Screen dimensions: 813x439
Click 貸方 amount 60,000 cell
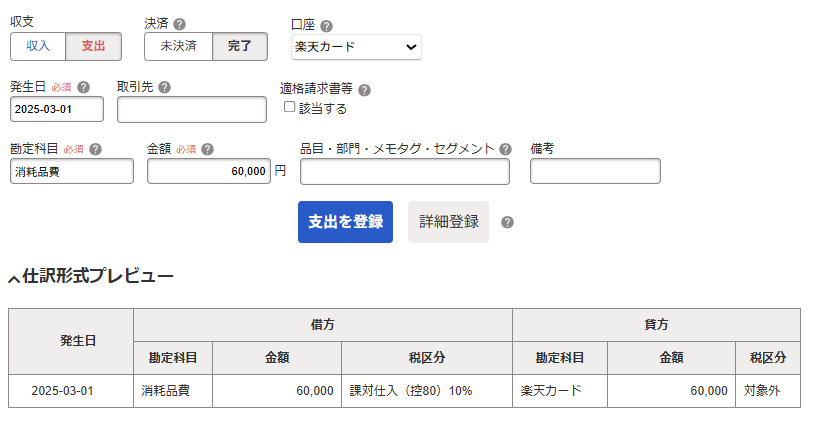pos(671,391)
